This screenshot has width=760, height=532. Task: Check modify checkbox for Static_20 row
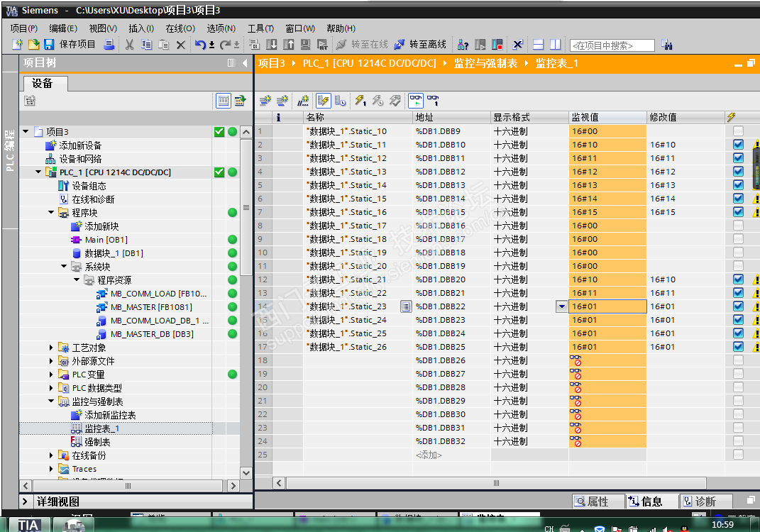click(x=738, y=265)
